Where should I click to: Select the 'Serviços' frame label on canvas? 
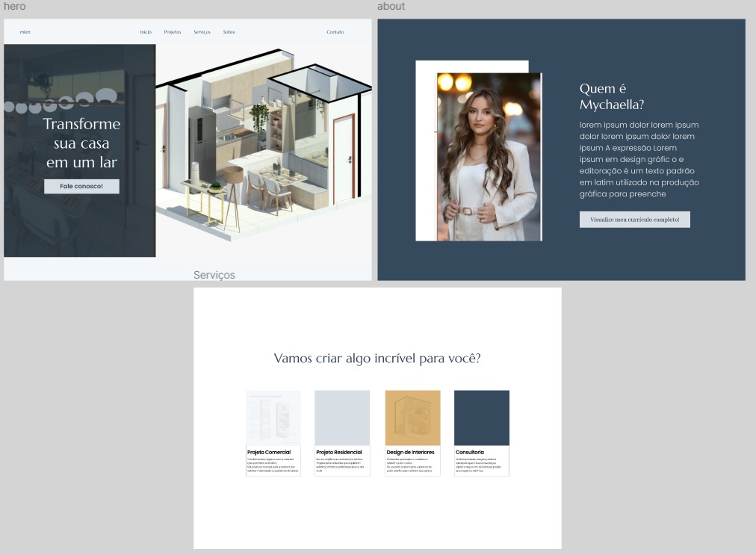(214, 275)
